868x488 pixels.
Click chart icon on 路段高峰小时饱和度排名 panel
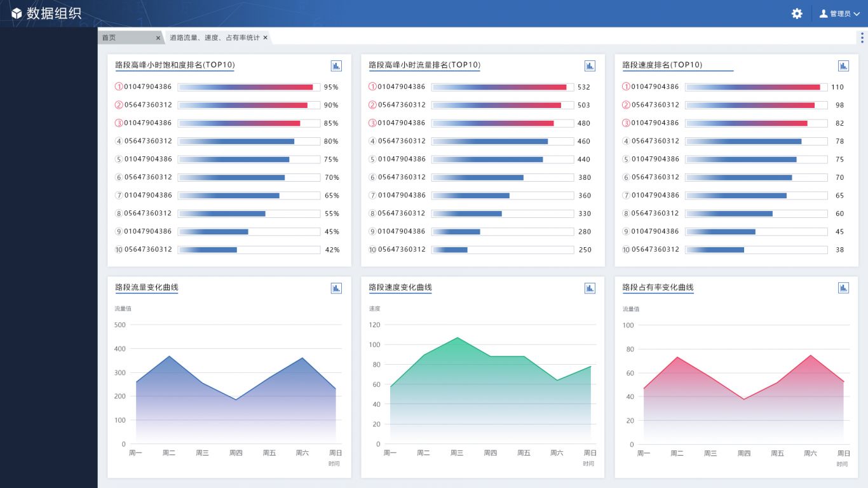pyautogui.click(x=336, y=65)
